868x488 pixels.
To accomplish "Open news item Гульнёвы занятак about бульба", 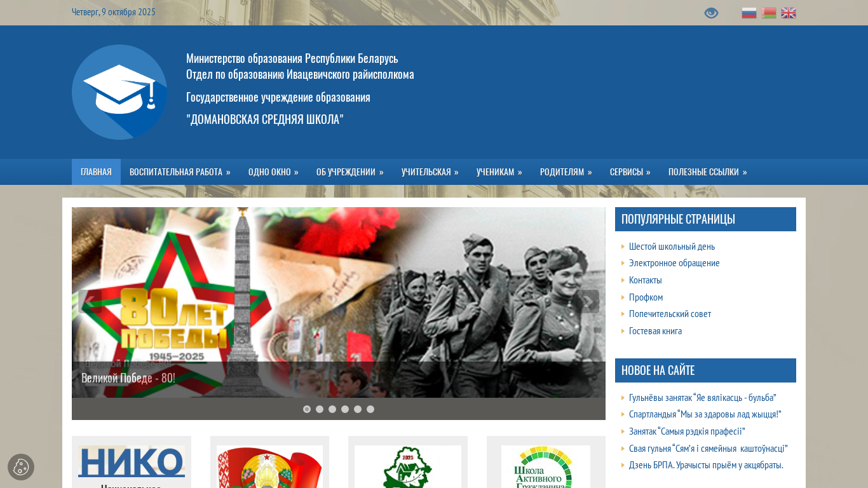I will pyautogui.click(x=703, y=398).
